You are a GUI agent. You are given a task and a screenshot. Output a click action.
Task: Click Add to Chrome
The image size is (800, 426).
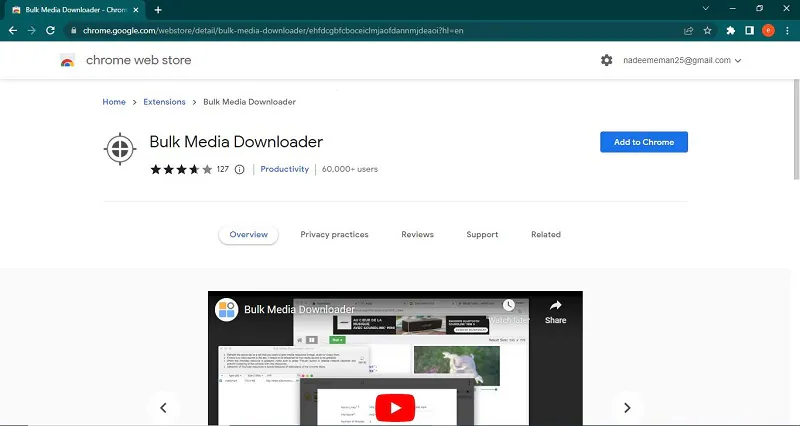tap(644, 142)
